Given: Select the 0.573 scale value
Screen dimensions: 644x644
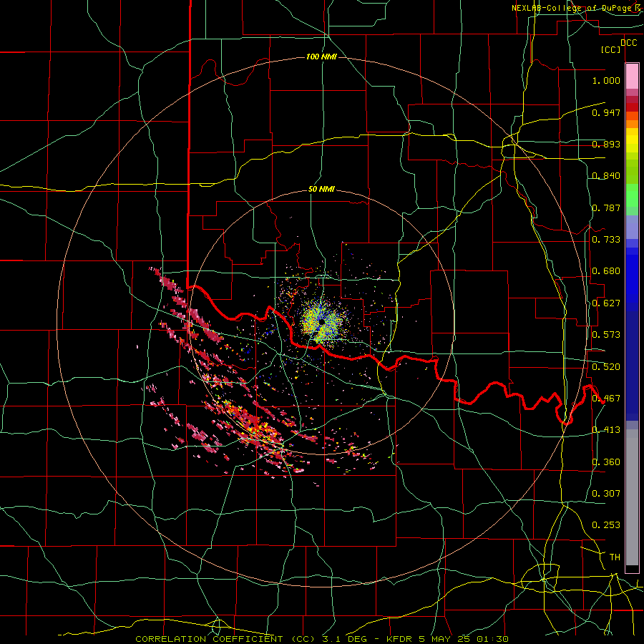Looking at the screenshot, I should coord(606,335).
